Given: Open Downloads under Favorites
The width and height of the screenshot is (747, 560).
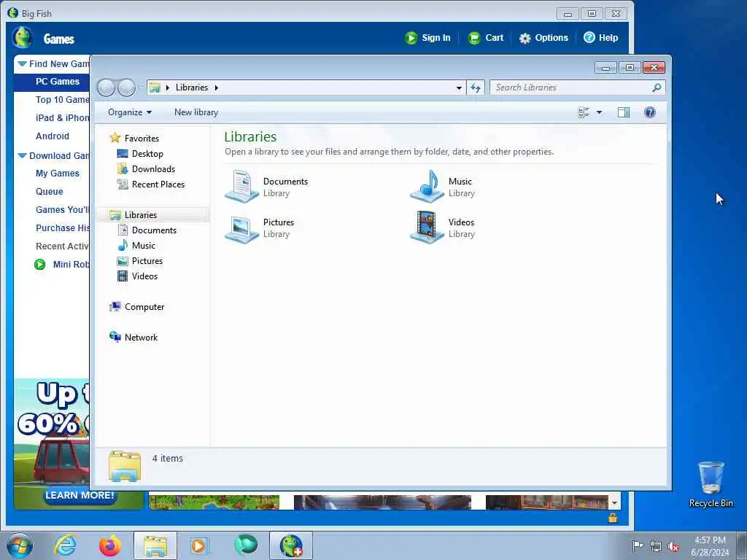Looking at the screenshot, I should pos(153,169).
